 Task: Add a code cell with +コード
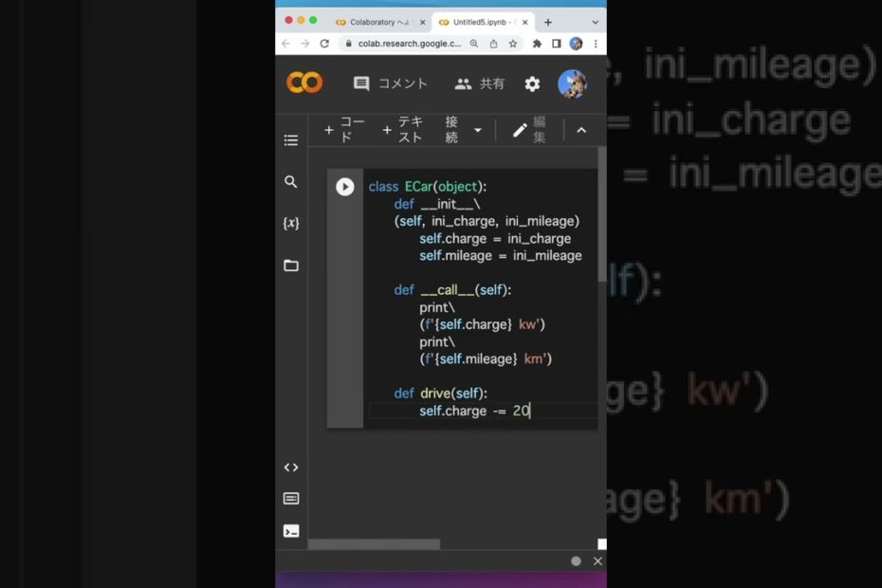[344, 131]
